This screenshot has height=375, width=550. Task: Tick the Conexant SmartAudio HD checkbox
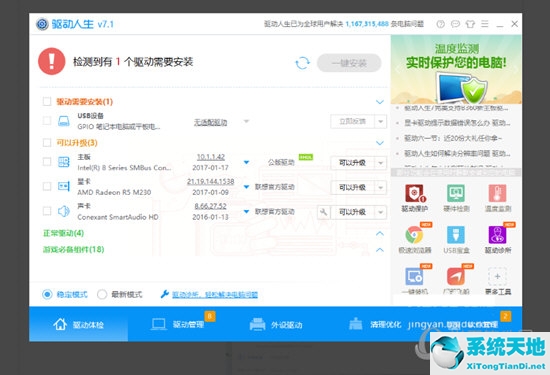click(x=47, y=211)
